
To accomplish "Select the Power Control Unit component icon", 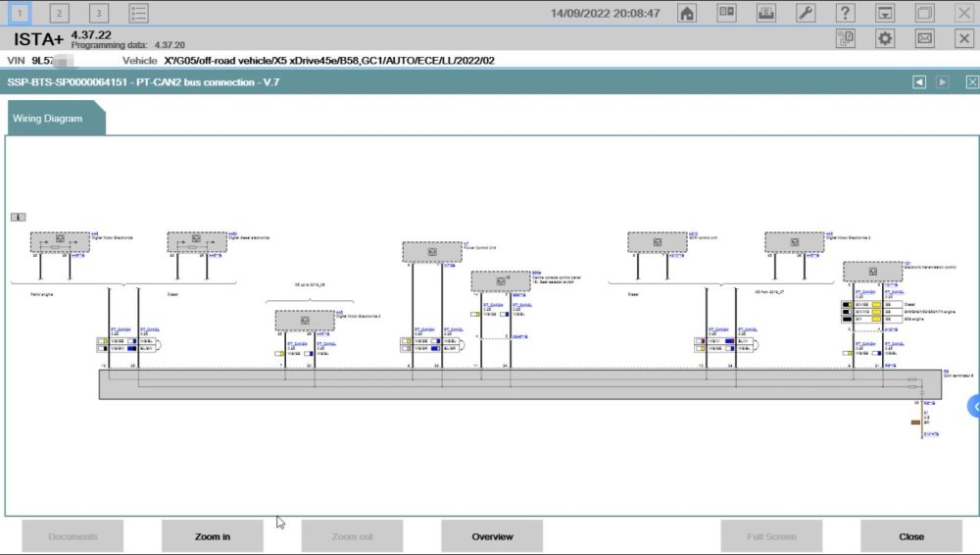I will click(x=432, y=252).
